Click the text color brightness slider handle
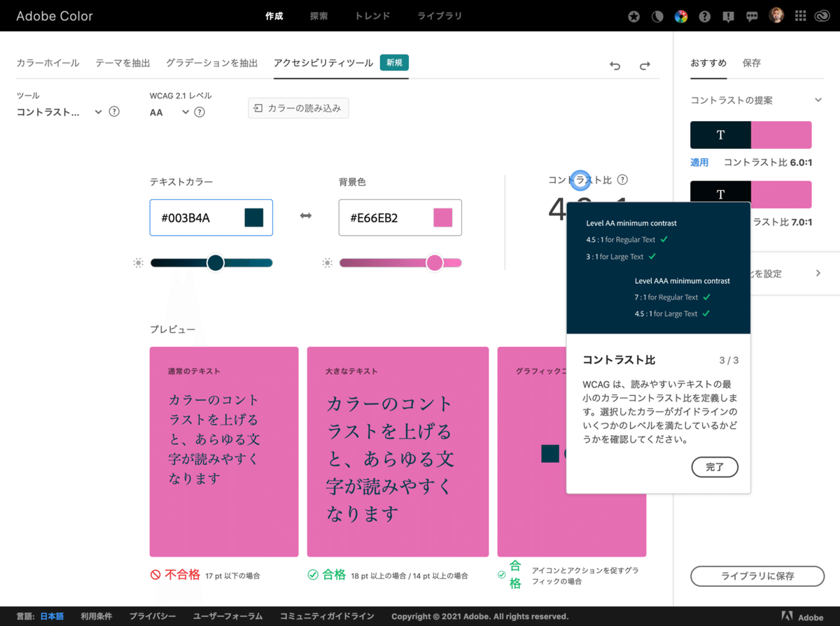The height and width of the screenshot is (626, 840). [216, 263]
